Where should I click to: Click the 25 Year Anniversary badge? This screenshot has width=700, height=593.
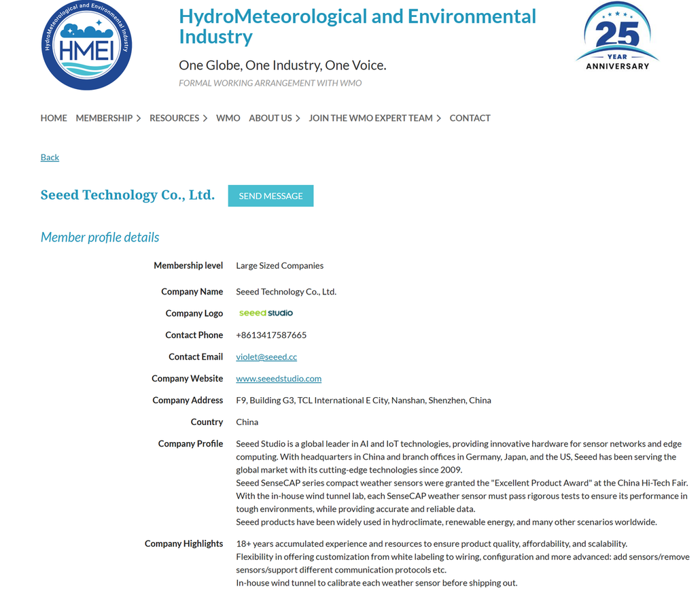(x=617, y=36)
